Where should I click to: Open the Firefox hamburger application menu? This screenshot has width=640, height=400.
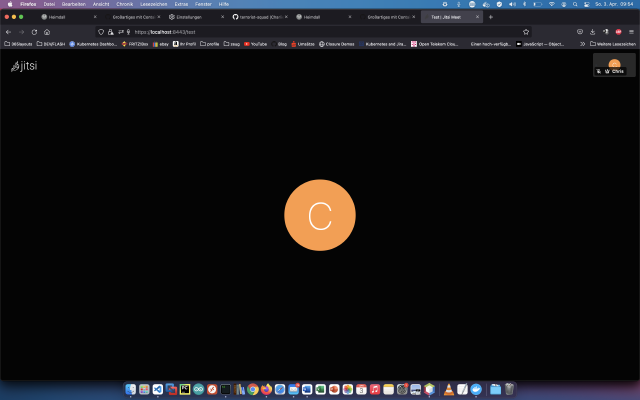(x=631, y=32)
